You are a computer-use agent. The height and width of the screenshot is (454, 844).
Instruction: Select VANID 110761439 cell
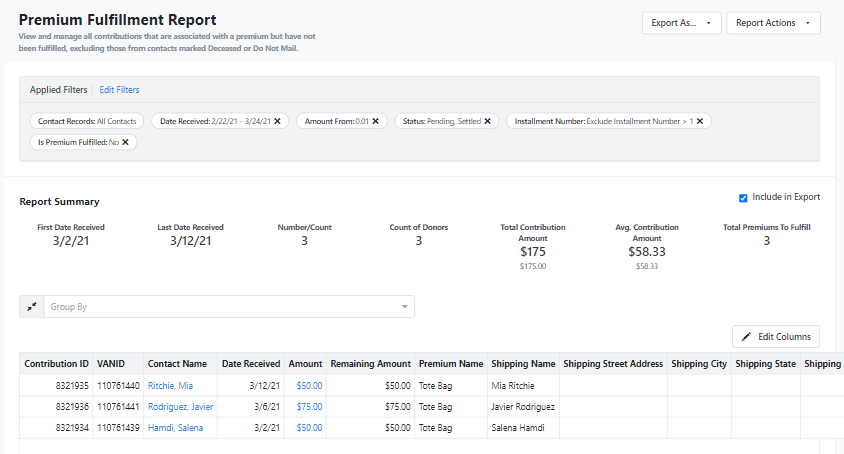[118, 428]
